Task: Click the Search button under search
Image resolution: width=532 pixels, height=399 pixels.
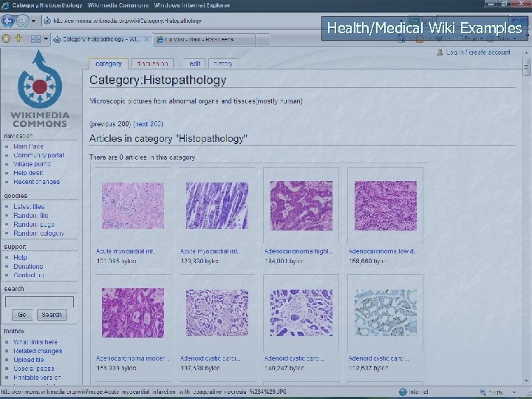Action: (x=52, y=315)
